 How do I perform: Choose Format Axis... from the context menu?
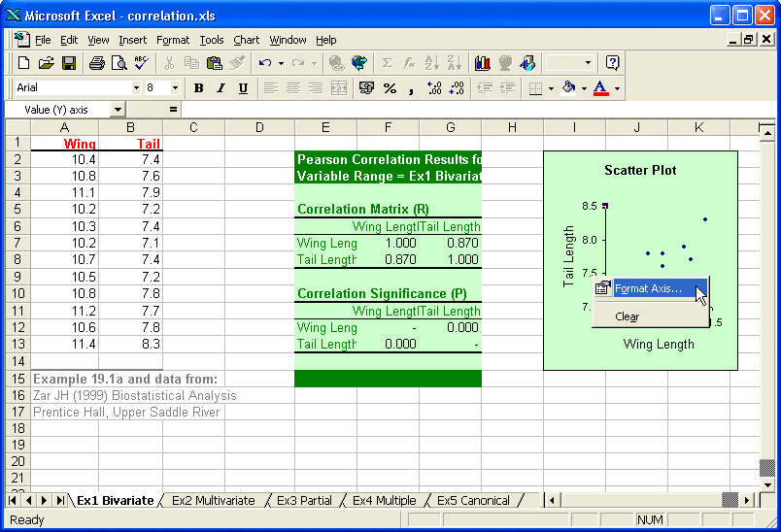click(648, 288)
